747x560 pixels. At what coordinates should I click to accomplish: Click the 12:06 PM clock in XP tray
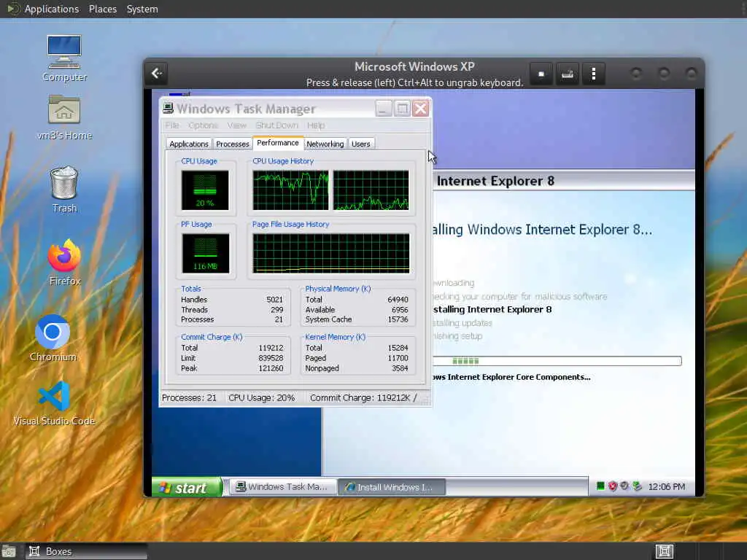(x=667, y=486)
